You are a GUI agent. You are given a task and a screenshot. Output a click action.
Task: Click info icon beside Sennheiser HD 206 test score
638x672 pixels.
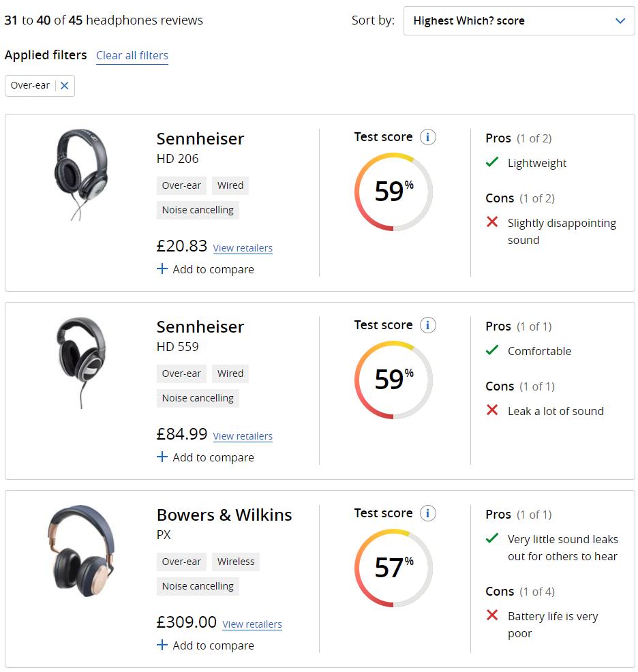[427, 137]
